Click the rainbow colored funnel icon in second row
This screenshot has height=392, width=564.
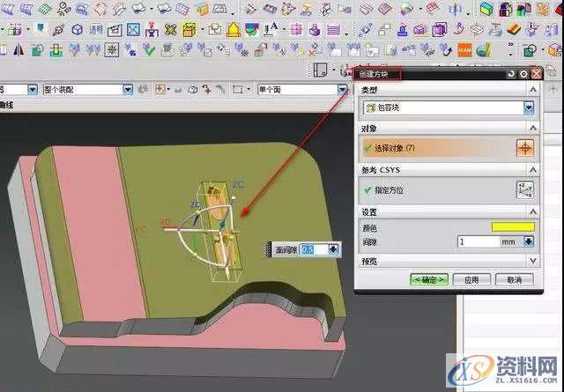coord(252,29)
